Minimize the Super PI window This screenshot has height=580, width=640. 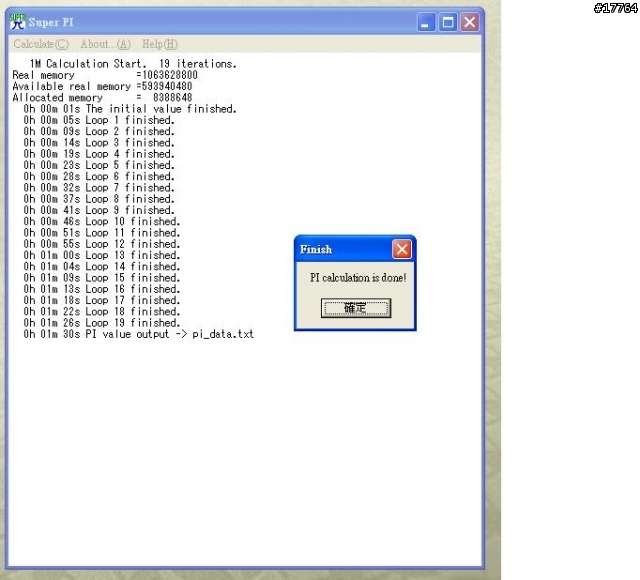click(426, 22)
